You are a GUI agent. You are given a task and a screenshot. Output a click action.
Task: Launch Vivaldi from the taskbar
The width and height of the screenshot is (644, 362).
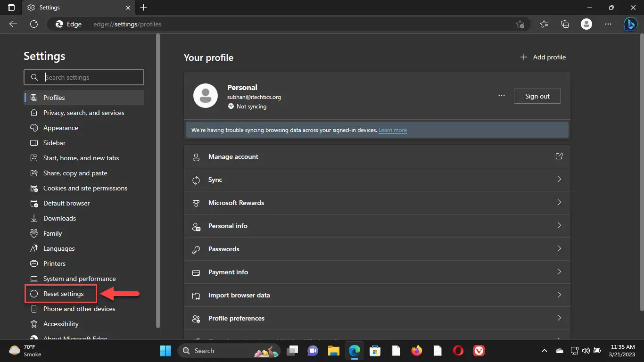479,351
